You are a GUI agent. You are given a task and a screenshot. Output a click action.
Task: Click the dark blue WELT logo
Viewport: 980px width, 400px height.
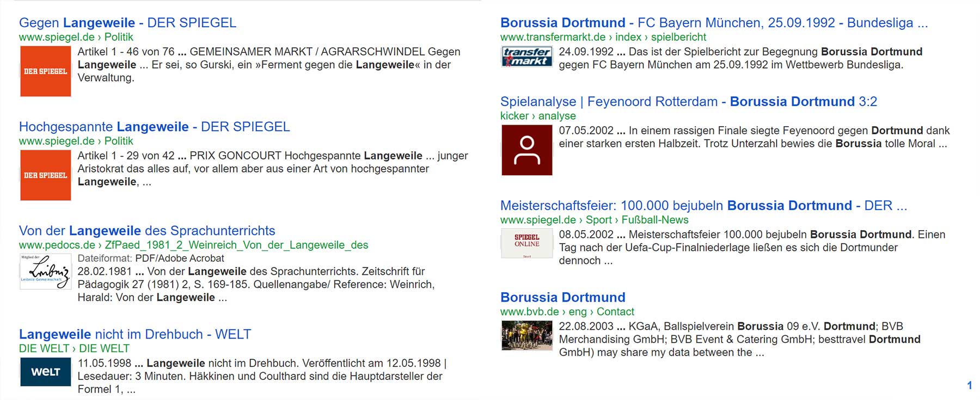(x=45, y=372)
